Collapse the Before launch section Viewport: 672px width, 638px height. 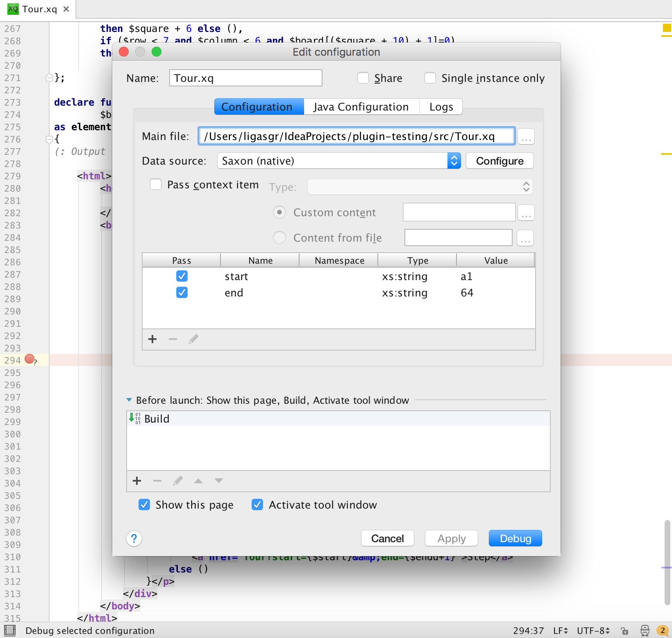click(129, 400)
